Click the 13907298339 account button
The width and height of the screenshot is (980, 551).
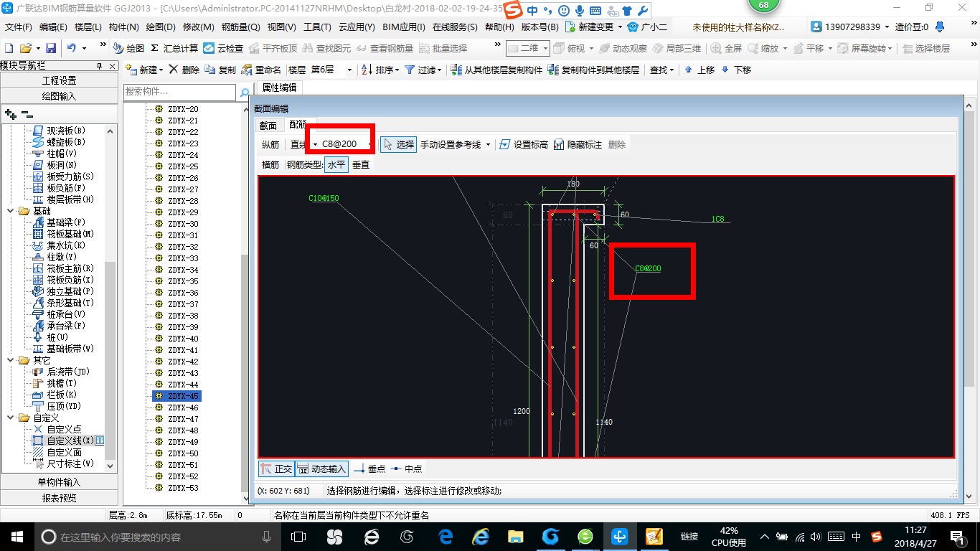[x=850, y=27]
